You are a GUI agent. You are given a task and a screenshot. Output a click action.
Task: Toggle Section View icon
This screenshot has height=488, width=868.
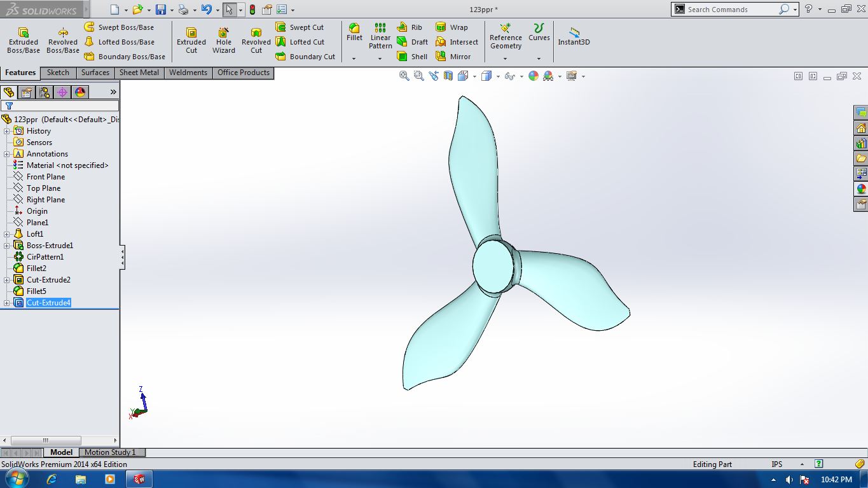click(448, 76)
